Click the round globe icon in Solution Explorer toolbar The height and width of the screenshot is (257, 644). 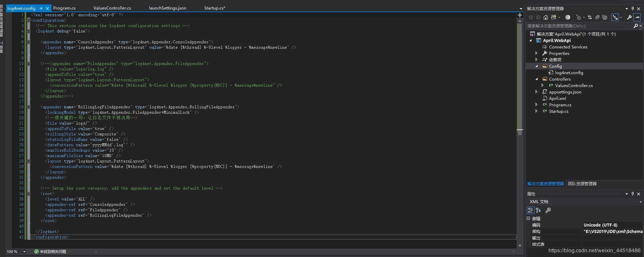pyautogui.click(x=568, y=17)
